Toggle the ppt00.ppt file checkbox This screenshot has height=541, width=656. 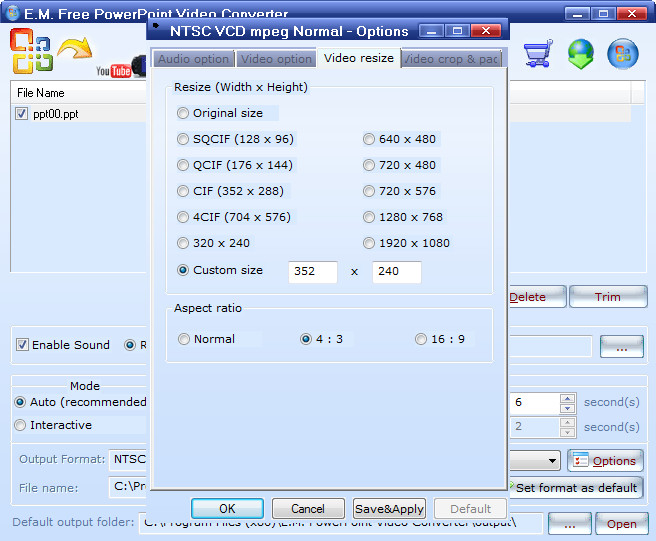[x=21, y=113]
